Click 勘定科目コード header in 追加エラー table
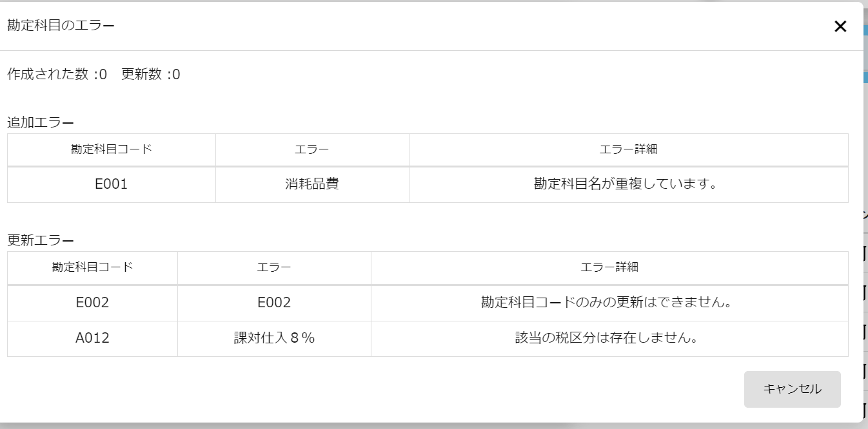Viewport: 868px width, 429px height. click(x=111, y=149)
